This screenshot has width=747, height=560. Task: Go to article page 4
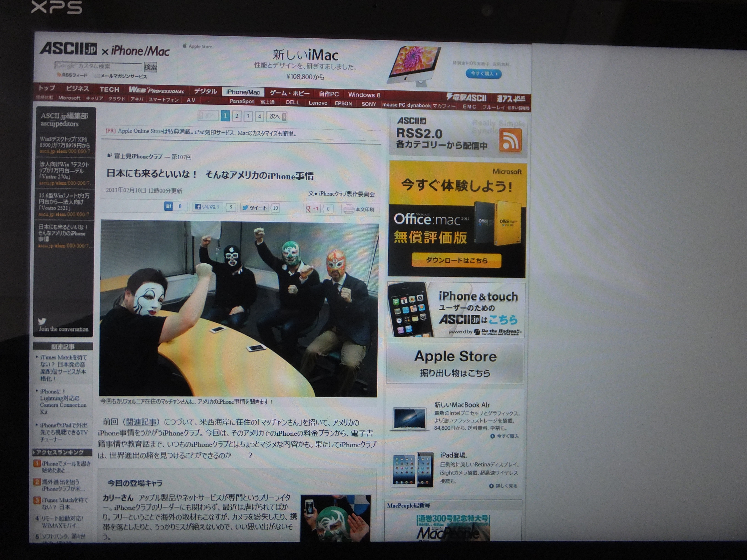coord(259,116)
